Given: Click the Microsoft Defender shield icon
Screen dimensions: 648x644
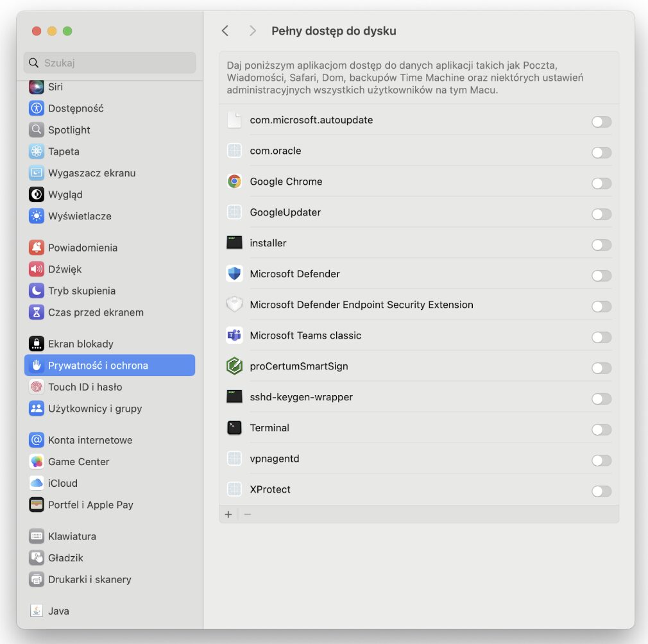Looking at the screenshot, I should (x=234, y=273).
